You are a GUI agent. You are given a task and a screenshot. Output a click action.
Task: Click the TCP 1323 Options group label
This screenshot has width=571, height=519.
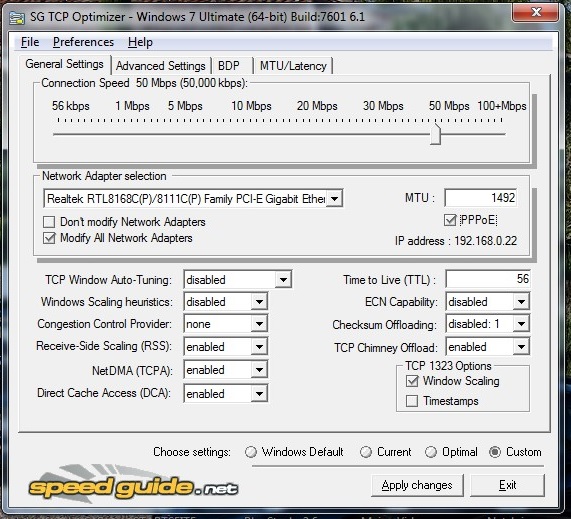tap(448, 366)
